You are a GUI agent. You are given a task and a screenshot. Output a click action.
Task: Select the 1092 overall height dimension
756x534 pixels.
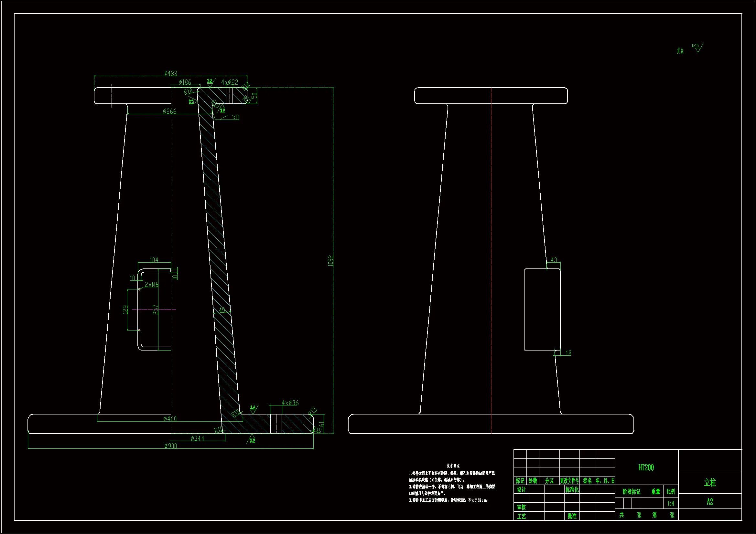pos(331,261)
